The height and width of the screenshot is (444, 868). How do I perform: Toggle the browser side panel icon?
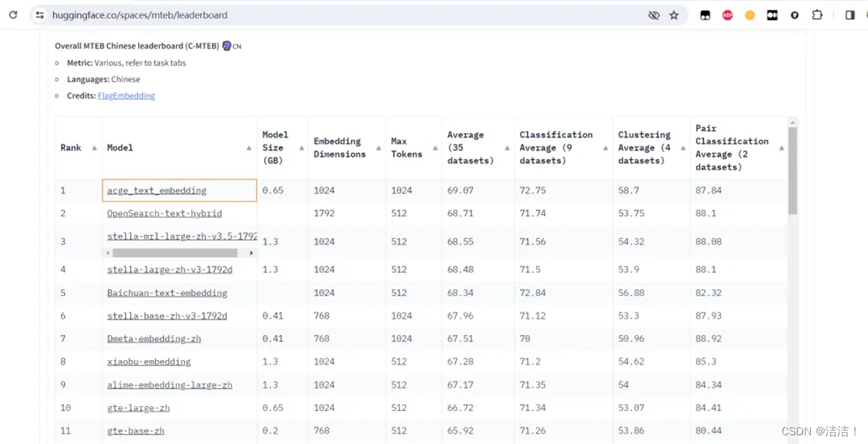tap(851, 16)
